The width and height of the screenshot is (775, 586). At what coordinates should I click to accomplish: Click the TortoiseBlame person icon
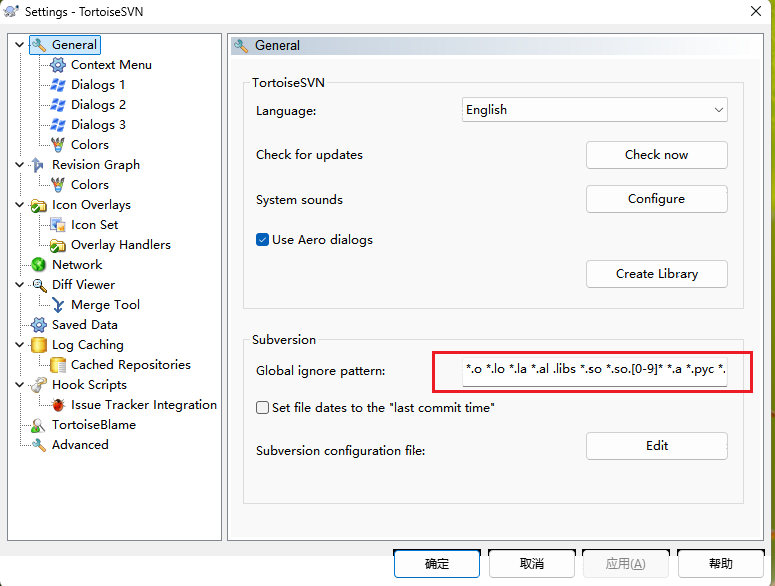(39, 425)
